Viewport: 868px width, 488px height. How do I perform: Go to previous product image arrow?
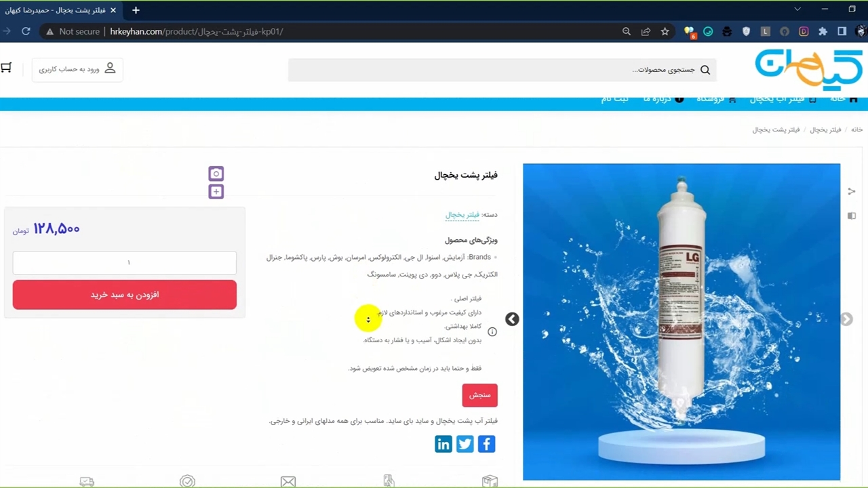click(x=512, y=319)
